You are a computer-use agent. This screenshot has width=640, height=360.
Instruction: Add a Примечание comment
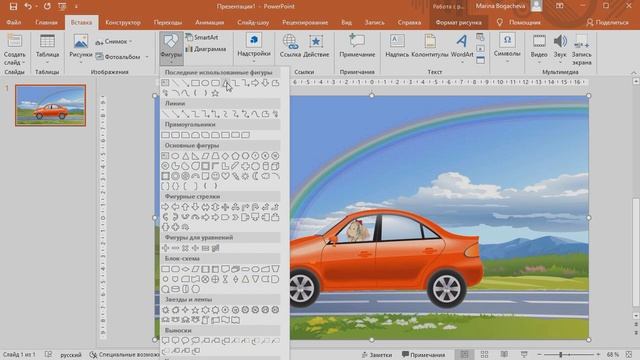(x=357, y=46)
